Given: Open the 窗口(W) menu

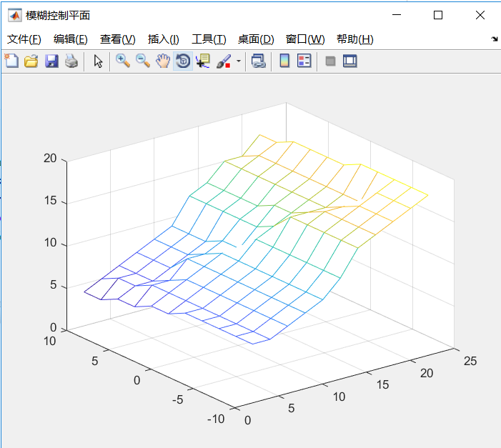Looking at the screenshot, I should point(305,39).
